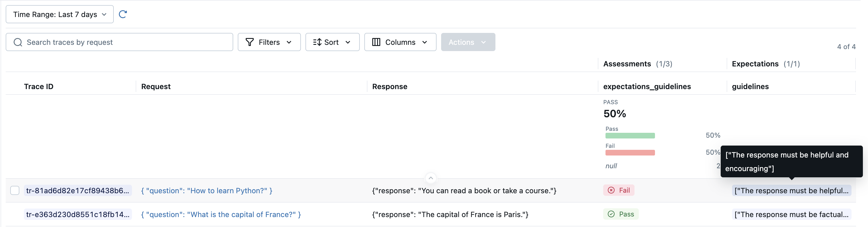This screenshot has height=227, width=868.
Task: Click the green Pass status badge
Action: click(x=620, y=214)
